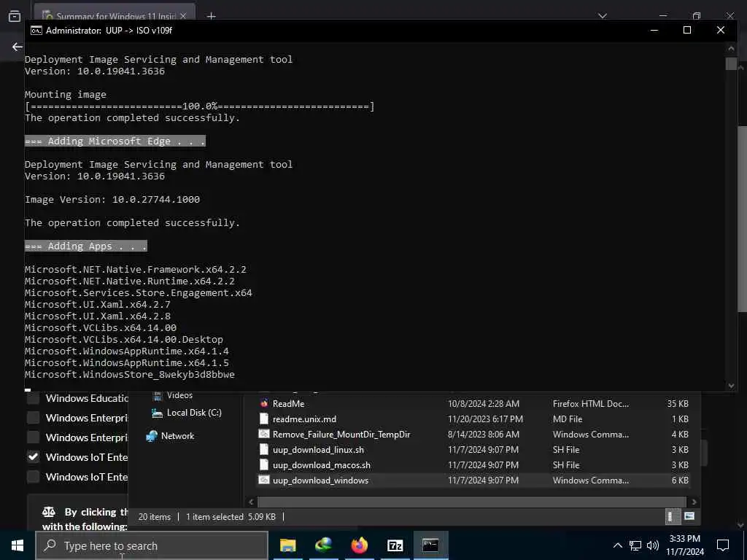Toggle second Windows Enterprise checkbox
The width and height of the screenshot is (747, 560).
tap(33, 437)
